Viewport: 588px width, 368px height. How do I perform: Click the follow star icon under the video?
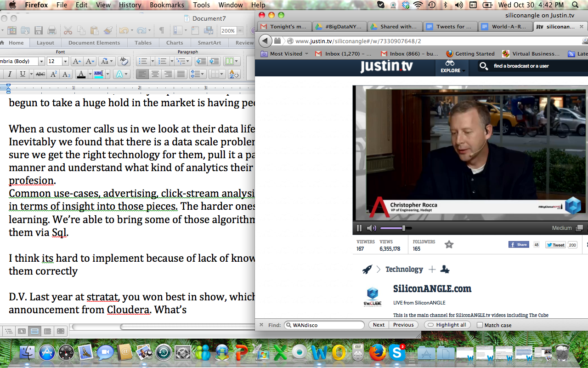pyautogui.click(x=449, y=245)
